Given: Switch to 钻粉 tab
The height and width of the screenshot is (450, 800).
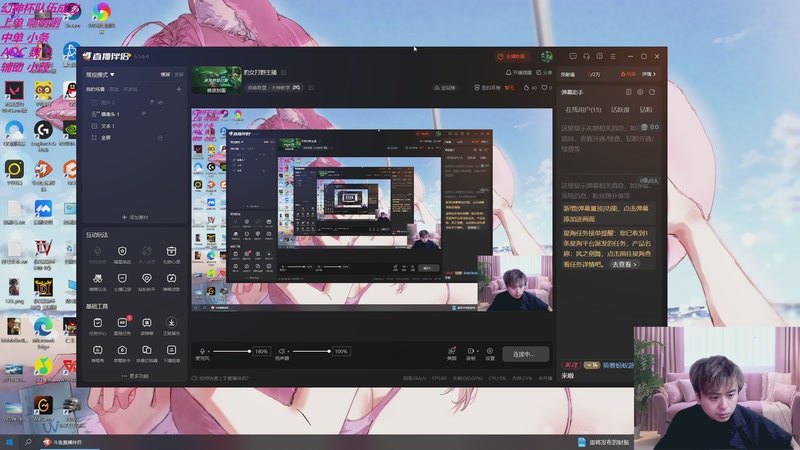Looking at the screenshot, I should 646,110.
